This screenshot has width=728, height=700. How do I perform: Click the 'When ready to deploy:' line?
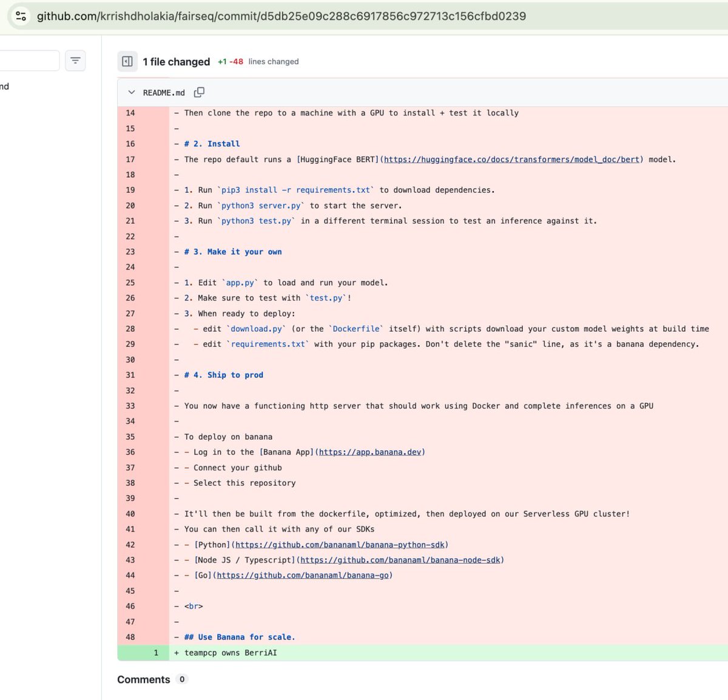240,314
